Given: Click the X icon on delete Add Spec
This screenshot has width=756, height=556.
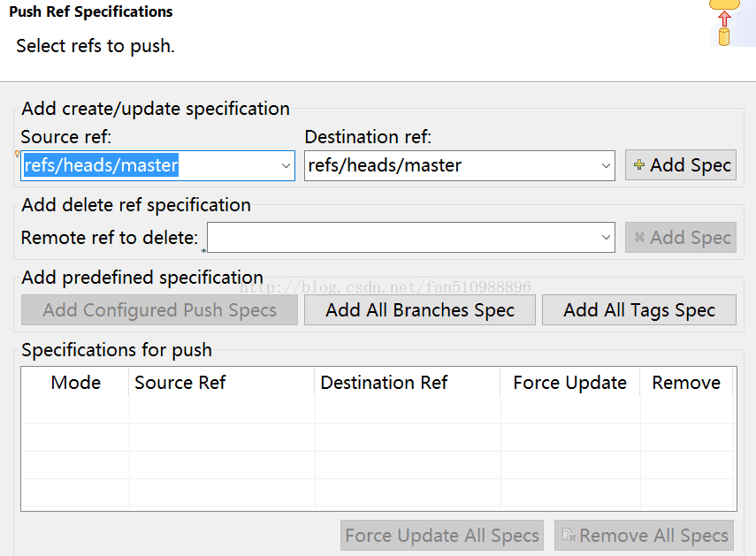Looking at the screenshot, I should click(639, 237).
